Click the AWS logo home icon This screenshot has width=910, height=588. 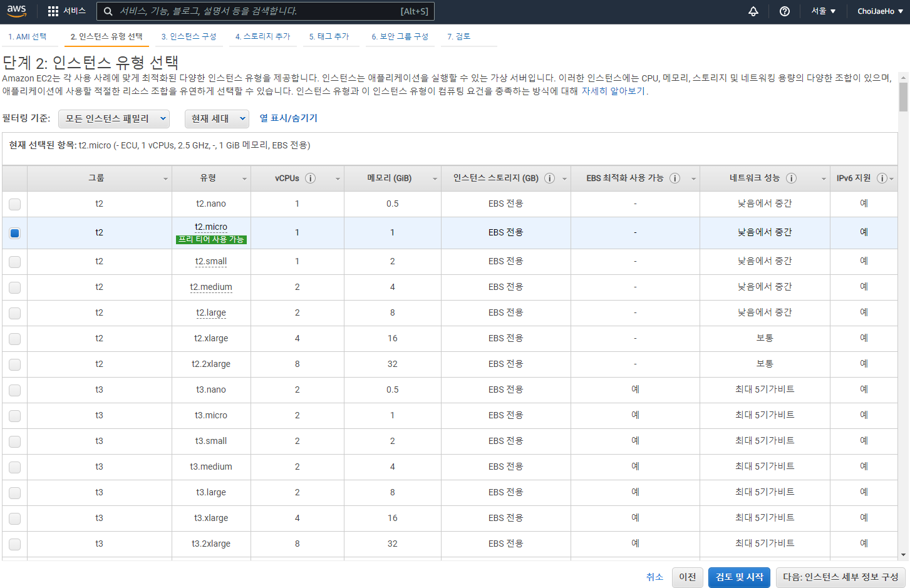[x=17, y=11]
